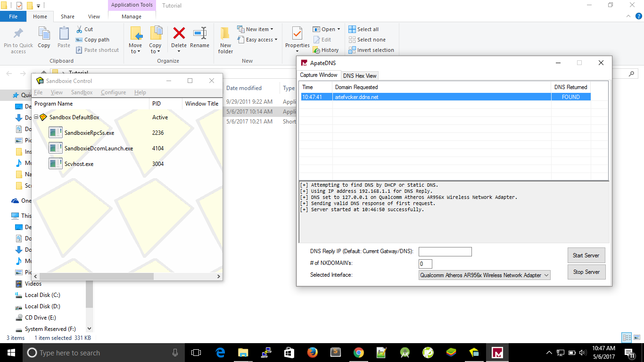Click the History icon on the ribbon
This screenshot has width=644, height=362.
click(x=327, y=49)
